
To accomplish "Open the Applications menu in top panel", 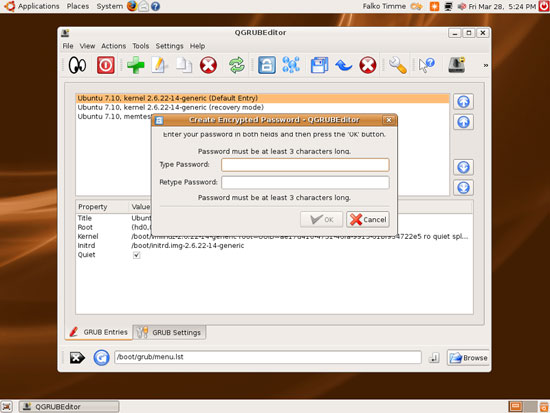I will 39,6.
